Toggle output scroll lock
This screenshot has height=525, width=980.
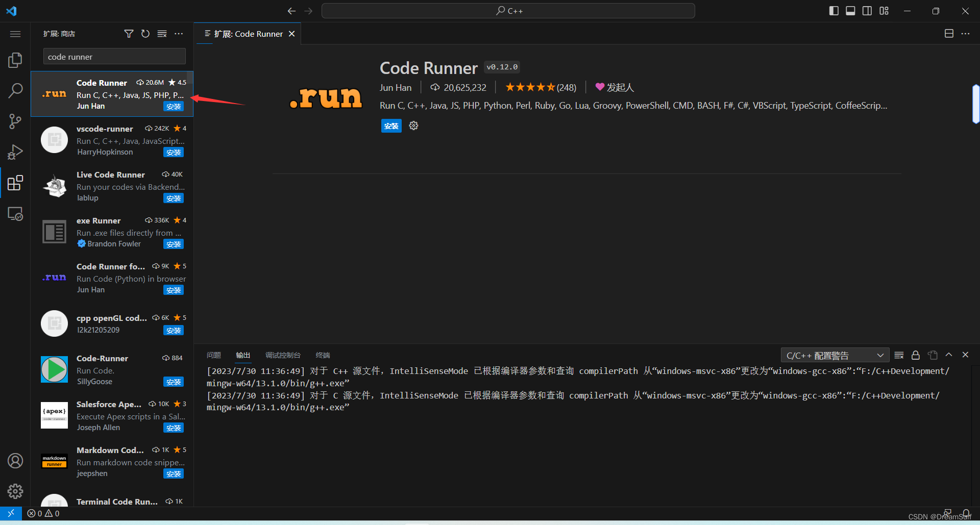tap(916, 355)
